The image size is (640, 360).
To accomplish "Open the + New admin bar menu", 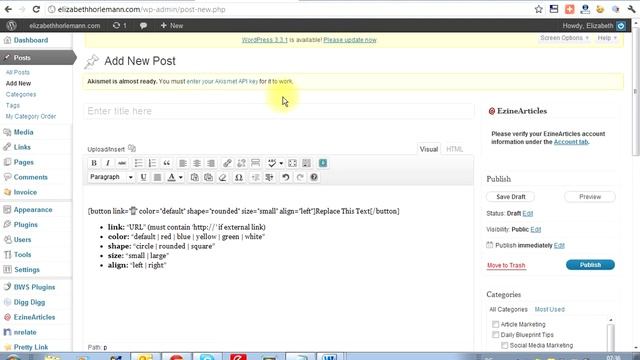I will click(171, 25).
